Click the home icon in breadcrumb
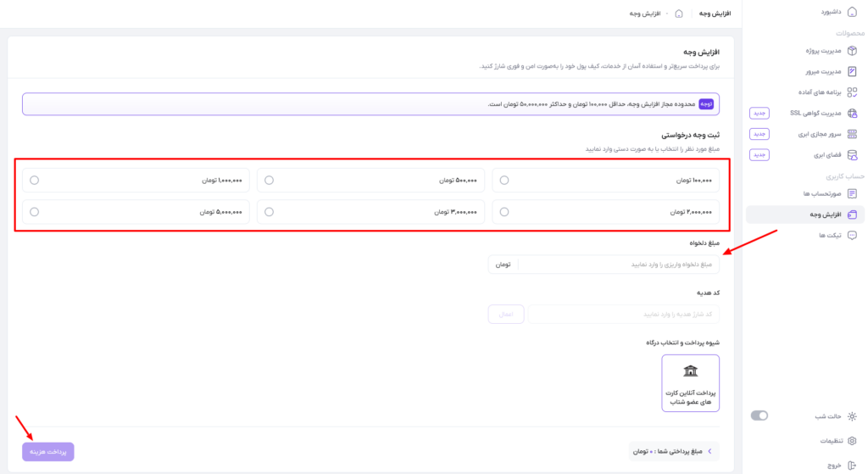Viewport: 868px width, 474px height. pos(679,14)
